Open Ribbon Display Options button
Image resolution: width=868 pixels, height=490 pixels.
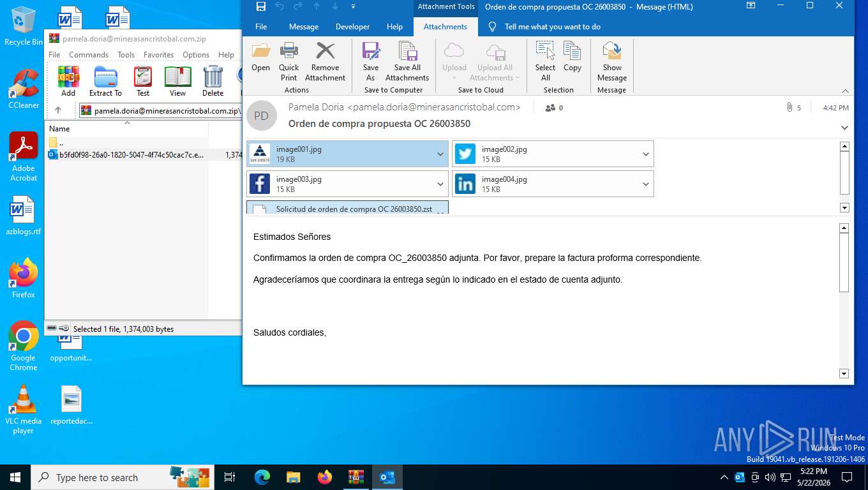[x=751, y=6]
